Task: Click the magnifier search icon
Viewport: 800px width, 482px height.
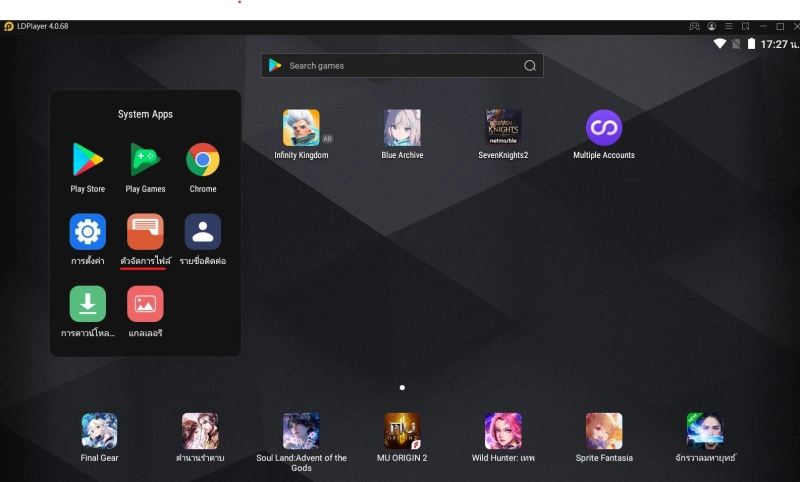Action: click(x=530, y=66)
